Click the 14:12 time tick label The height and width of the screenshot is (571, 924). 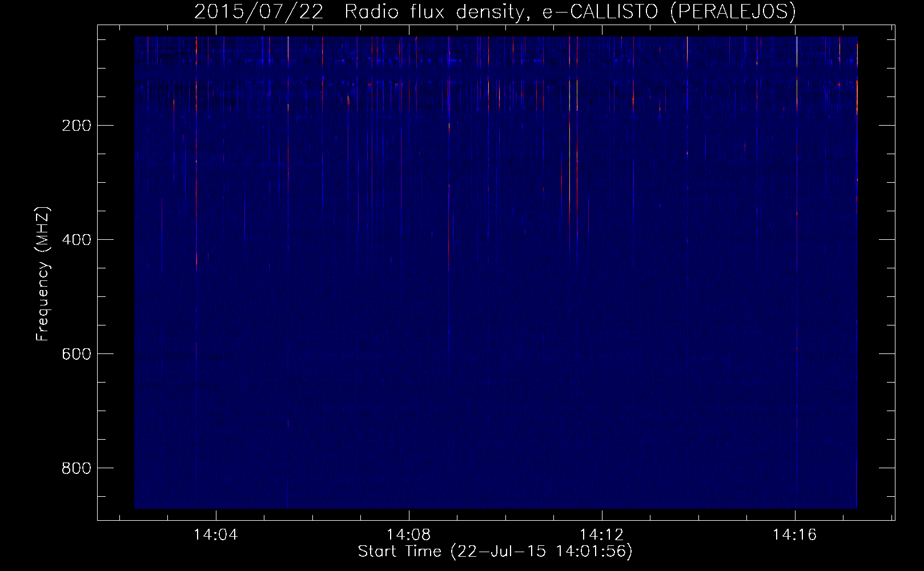pos(602,535)
